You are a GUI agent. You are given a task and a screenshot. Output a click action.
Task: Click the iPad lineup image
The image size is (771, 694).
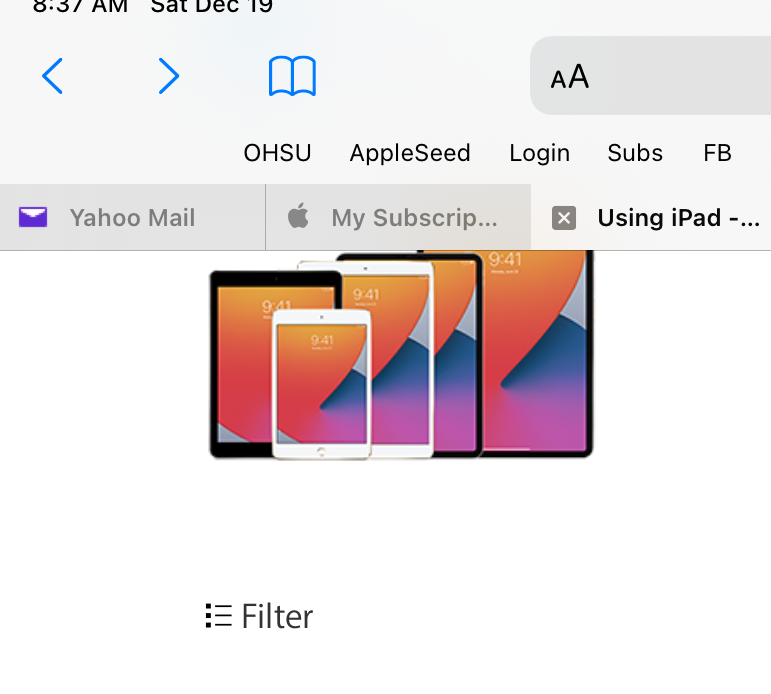coord(401,355)
